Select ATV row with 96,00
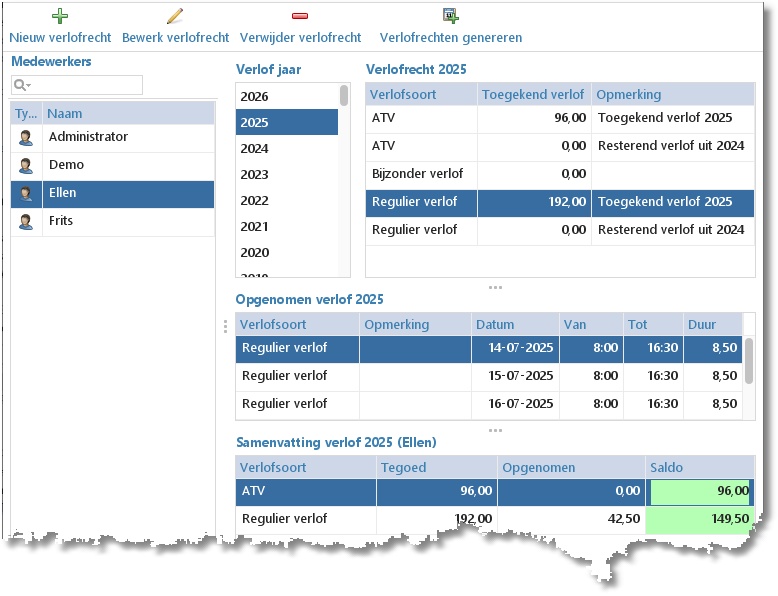Image resolution: width=778 pixels, height=596 pixels. pyautogui.click(x=560, y=118)
